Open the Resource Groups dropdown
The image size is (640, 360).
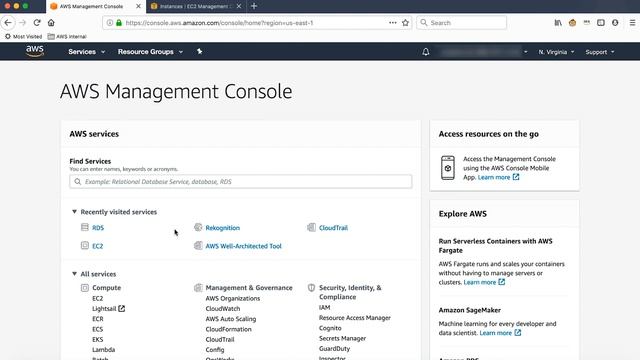150,52
